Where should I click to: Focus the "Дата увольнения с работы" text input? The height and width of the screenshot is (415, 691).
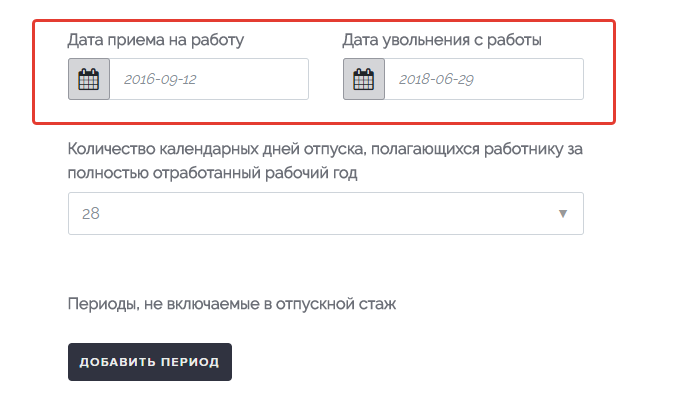(x=484, y=79)
